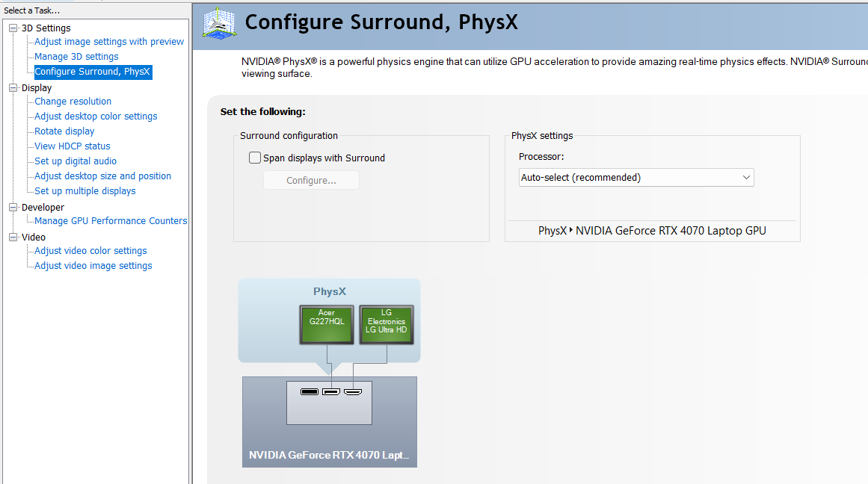The width and height of the screenshot is (868, 484).
Task: Click the Video category label
Action: [x=33, y=237]
